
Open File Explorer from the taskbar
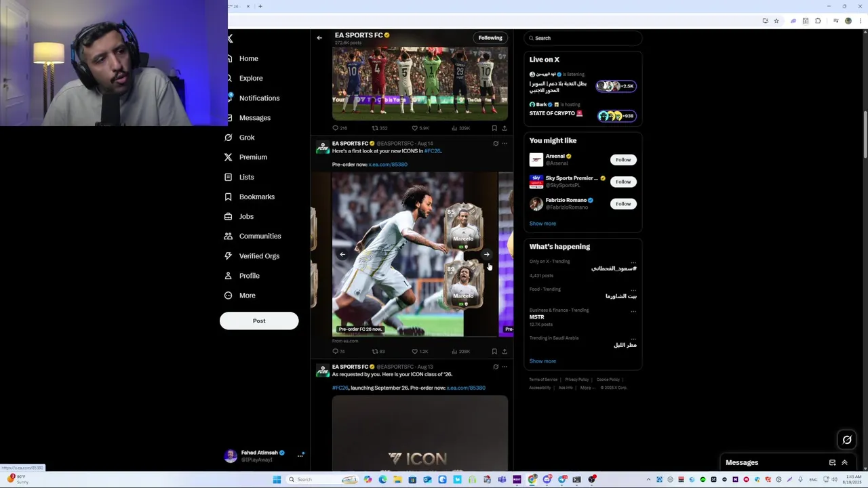tap(397, 480)
